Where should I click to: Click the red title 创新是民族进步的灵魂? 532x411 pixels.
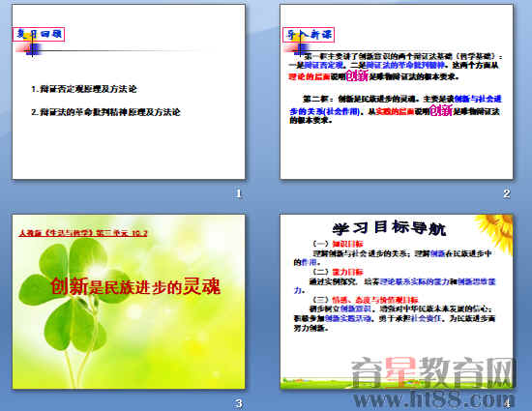click(x=135, y=286)
